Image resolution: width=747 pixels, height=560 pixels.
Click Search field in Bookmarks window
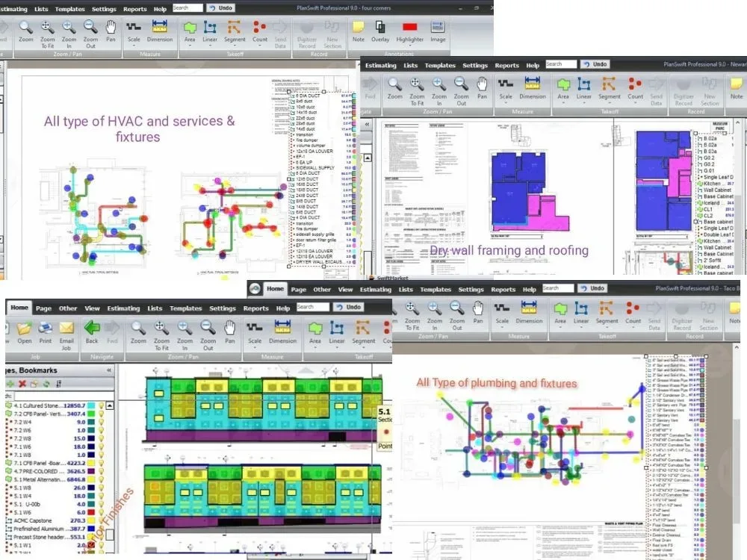[312, 307]
